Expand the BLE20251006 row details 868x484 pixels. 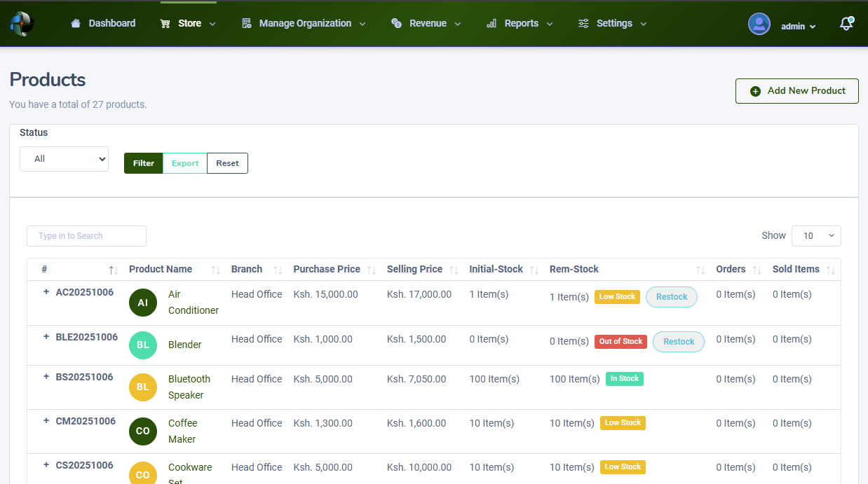[x=46, y=337]
